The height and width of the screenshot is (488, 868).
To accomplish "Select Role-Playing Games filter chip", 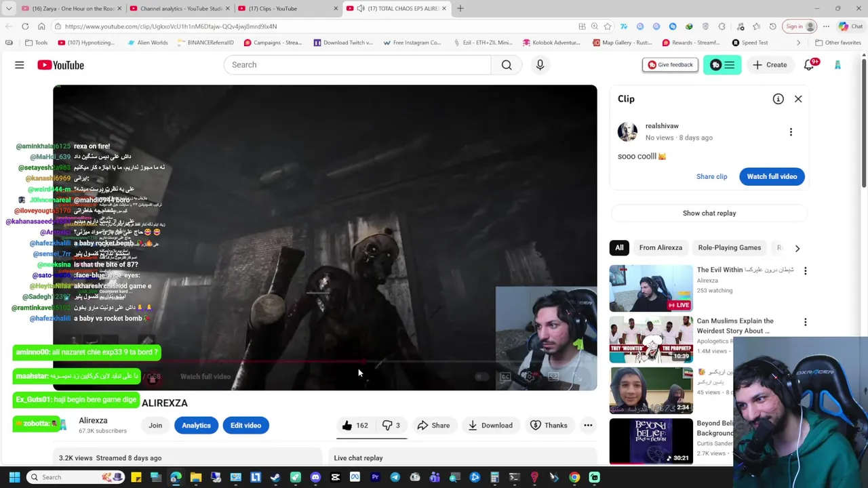I will coord(729,248).
